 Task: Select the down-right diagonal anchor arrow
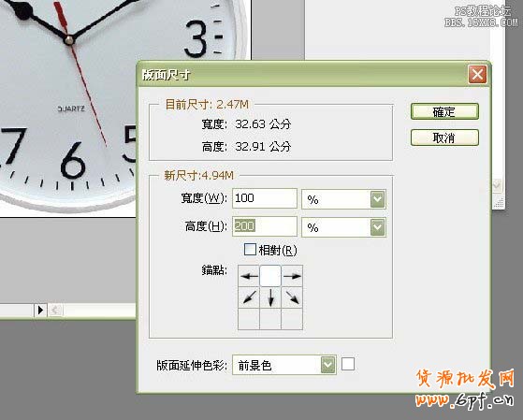click(x=292, y=297)
